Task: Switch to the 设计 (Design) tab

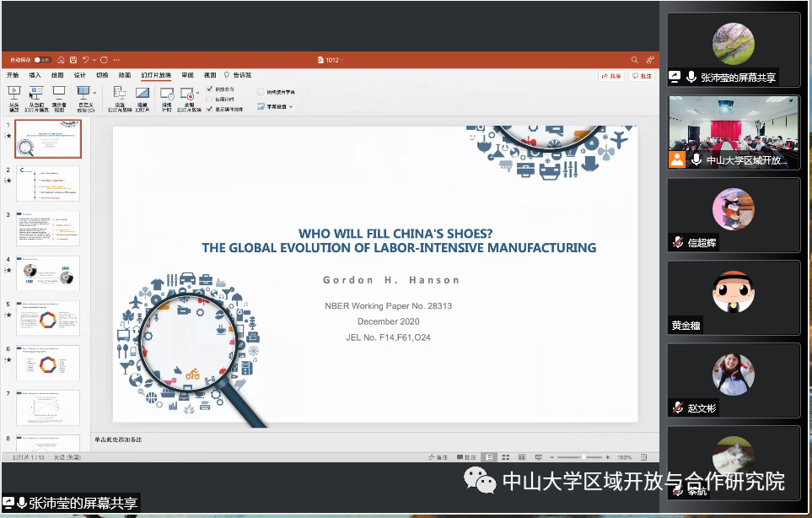Action: 79,75
